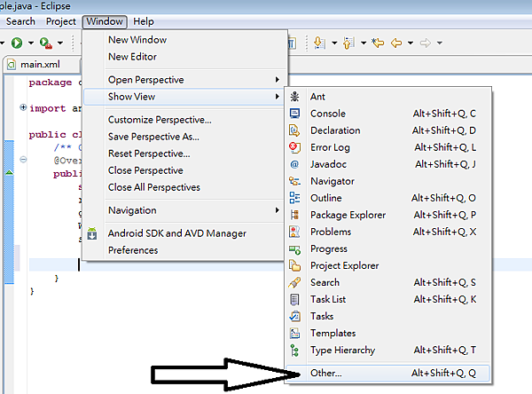This screenshot has width=532, height=394.
Task: Click the green Run toolbar icon
Action: [x=17, y=43]
